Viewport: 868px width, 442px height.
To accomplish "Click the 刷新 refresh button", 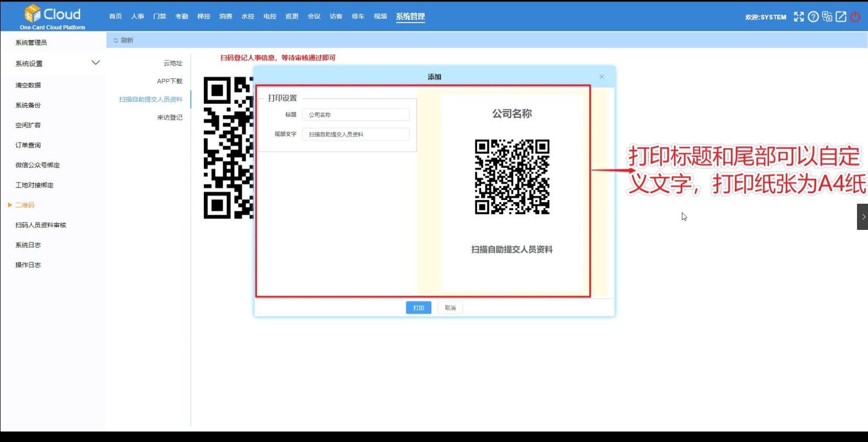I will click(124, 40).
